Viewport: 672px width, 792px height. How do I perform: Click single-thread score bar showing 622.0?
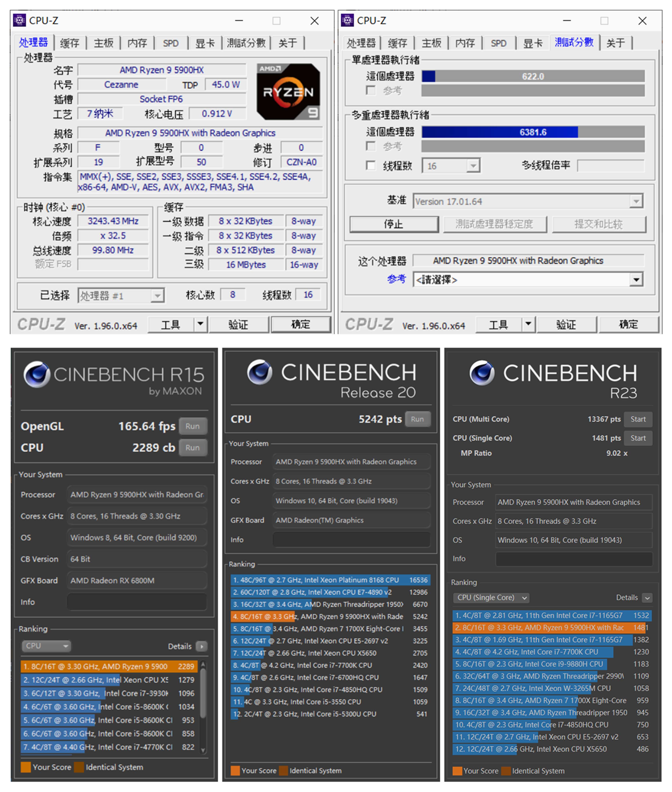[533, 76]
